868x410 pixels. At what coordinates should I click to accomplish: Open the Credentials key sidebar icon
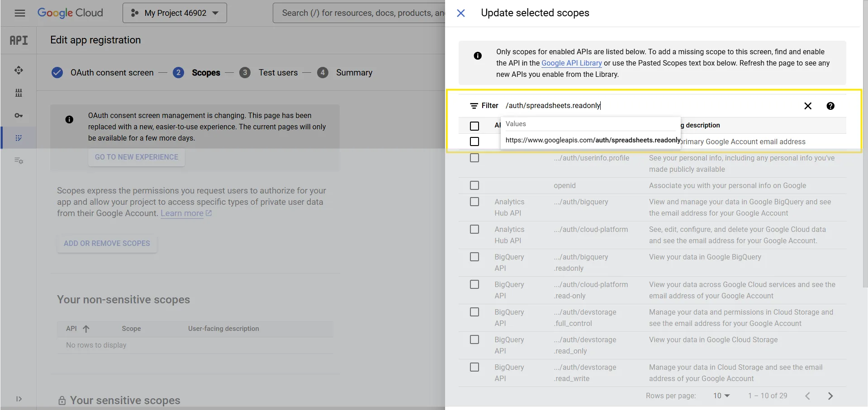click(19, 115)
